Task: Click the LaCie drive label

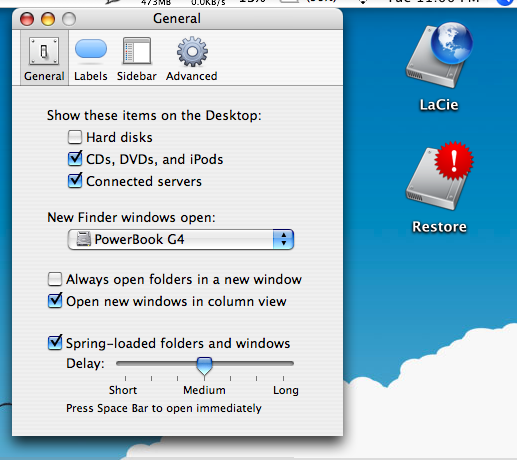Action: click(439, 105)
